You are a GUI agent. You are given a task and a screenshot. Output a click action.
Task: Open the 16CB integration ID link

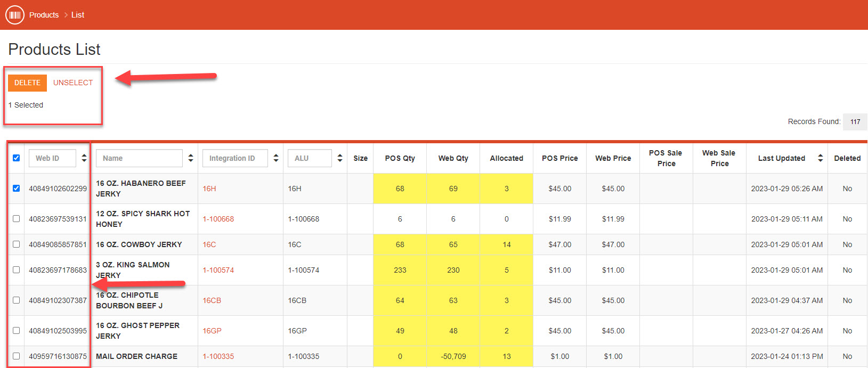tap(212, 300)
